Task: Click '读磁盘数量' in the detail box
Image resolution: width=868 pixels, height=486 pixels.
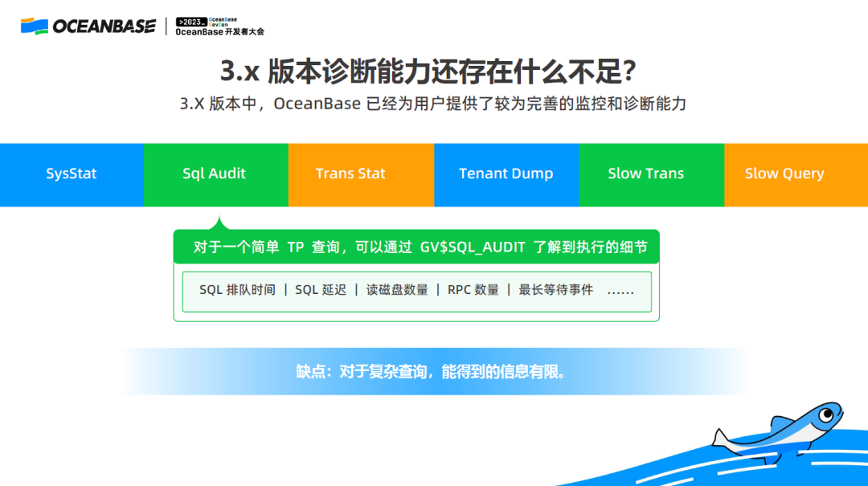Action: pos(397,290)
